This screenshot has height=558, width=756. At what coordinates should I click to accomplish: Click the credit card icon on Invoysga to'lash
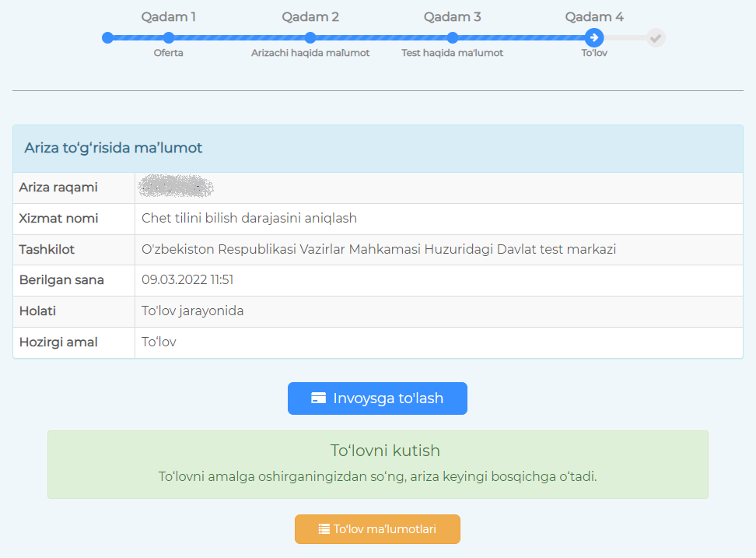pyautogui.click(x=318, y=398)
